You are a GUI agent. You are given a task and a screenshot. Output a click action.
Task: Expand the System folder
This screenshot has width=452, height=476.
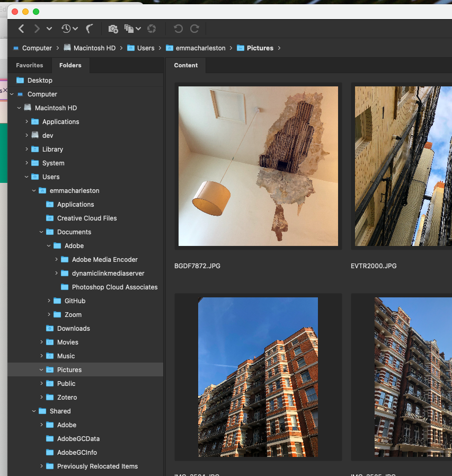coord(26,163)
